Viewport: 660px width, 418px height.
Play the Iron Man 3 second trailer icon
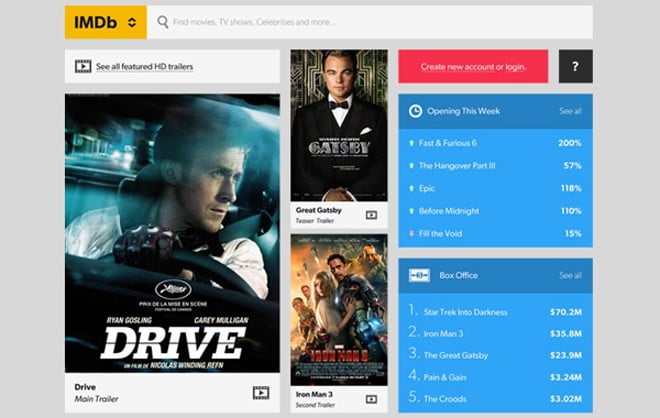(x=371, y=401)
